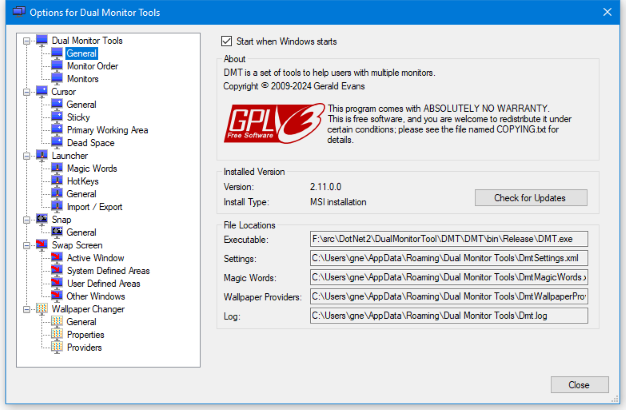Image resolution: width=626 pixels, height=410 pixels.
Task: Click the icon beside Primary Working Area
Action: point(57,130)
